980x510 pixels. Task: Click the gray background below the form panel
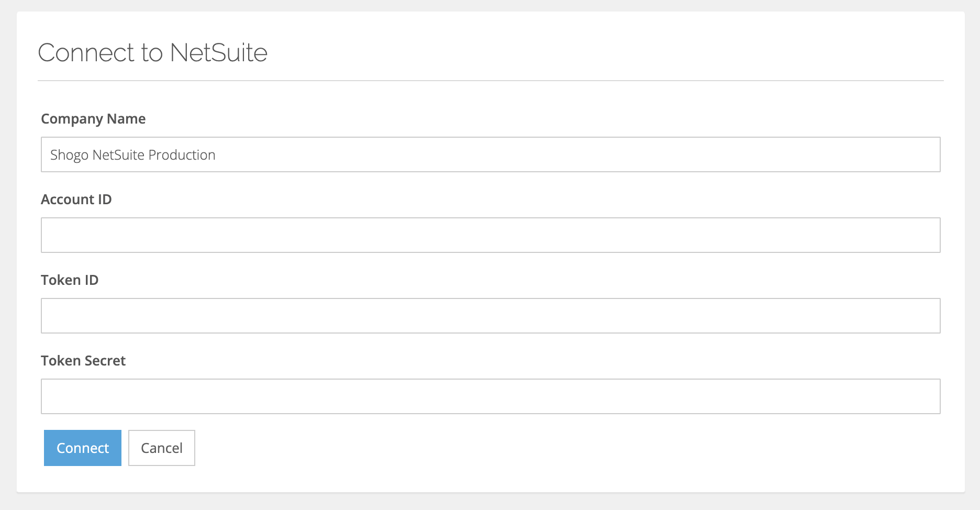pyautogui.click(x=490, y=502)
